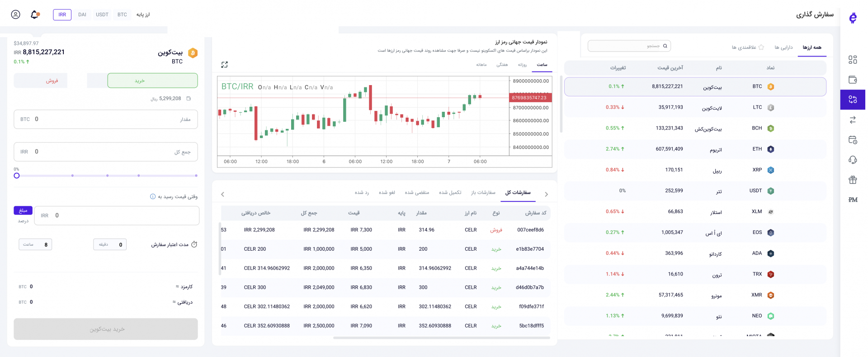Focus the جستجو search field
This screenshot has height=357, width=868.
coord(629,46)
